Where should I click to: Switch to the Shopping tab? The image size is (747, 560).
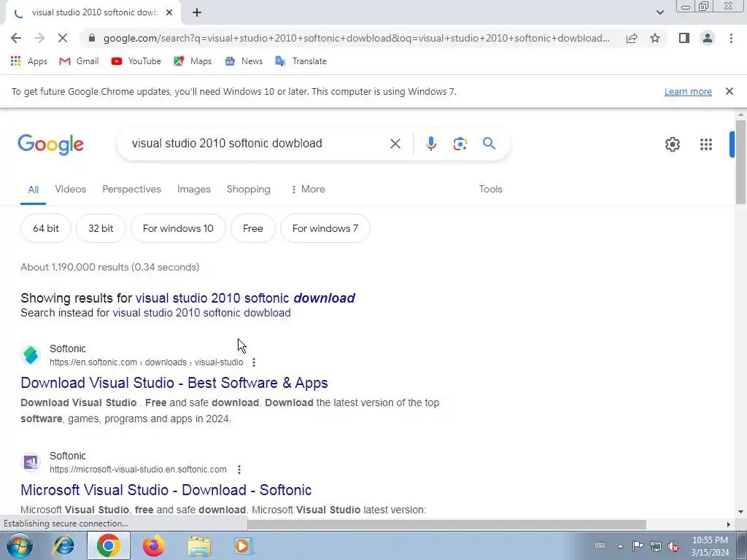click(x=248, y=189)
